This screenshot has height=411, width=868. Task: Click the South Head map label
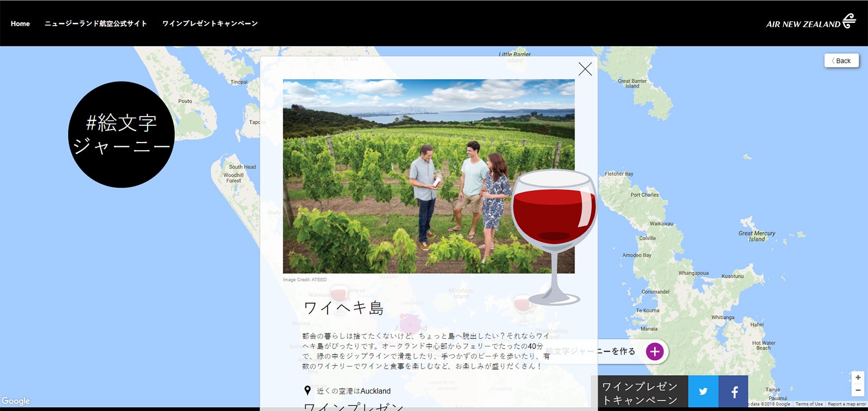[242, 167]
